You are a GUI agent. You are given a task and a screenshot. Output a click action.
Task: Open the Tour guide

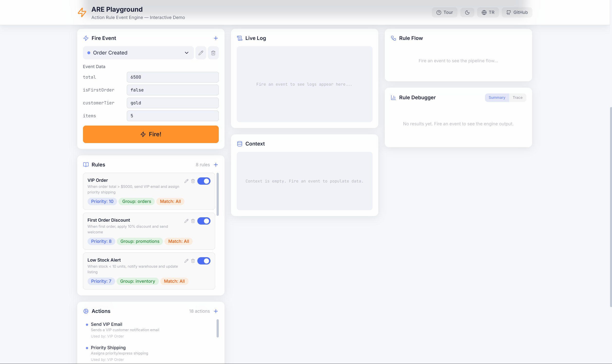tap(445, 12)
